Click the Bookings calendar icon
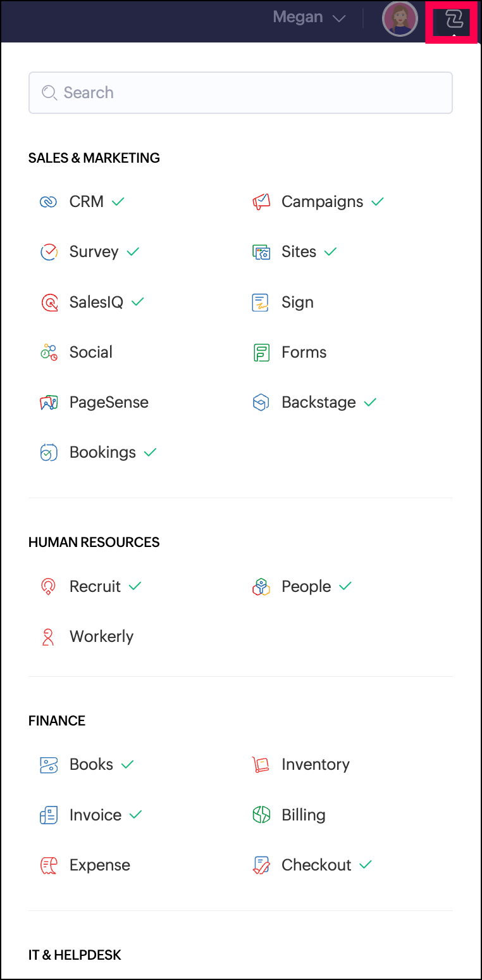 49,453
